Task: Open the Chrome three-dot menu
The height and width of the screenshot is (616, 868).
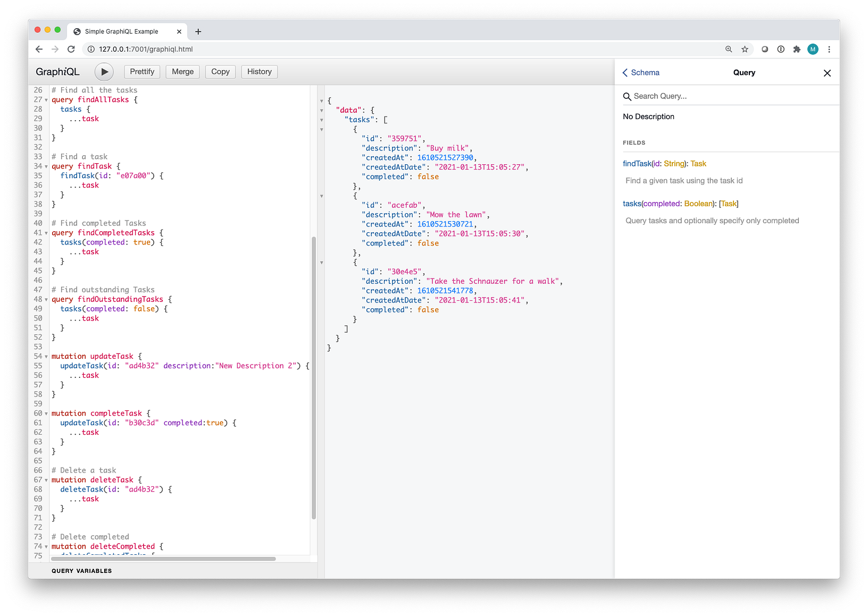Action: [x=829, y=49]
